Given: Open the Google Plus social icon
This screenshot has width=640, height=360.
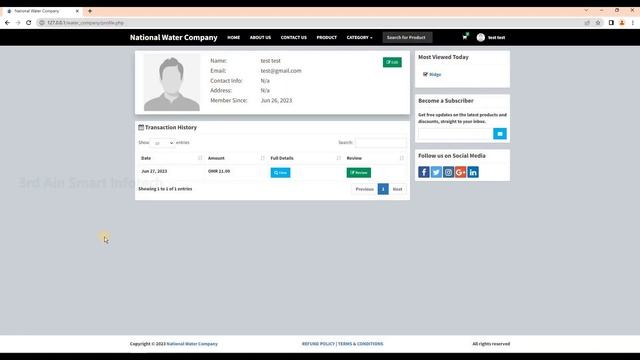Looking at the screenshot, I should 460,172.
